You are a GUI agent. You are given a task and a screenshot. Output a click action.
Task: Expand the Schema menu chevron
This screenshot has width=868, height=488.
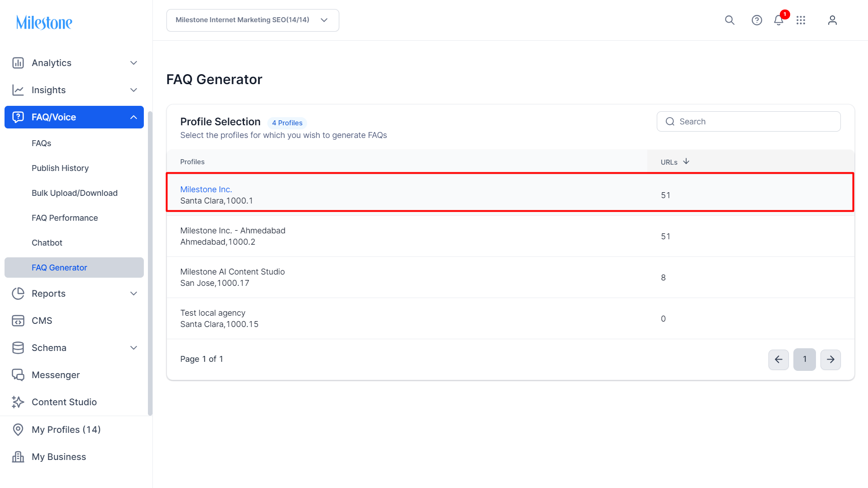(x=133, y=348)
